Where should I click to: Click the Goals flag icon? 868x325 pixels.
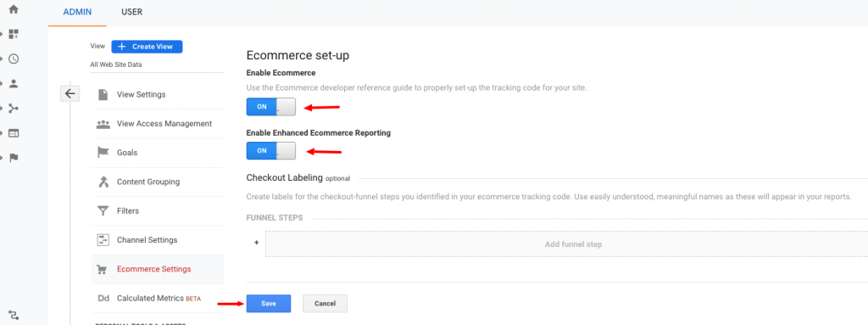[x=103, y=153]
